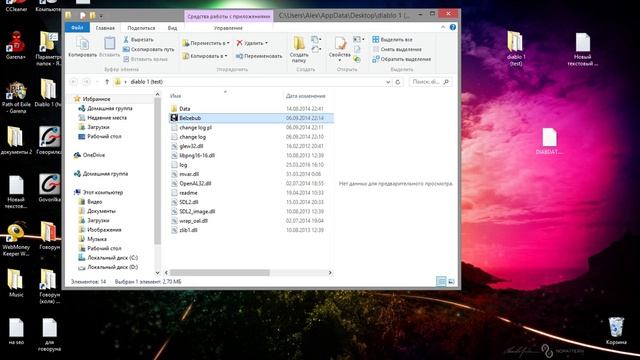Switch to the Вид (View) tab

172,28
